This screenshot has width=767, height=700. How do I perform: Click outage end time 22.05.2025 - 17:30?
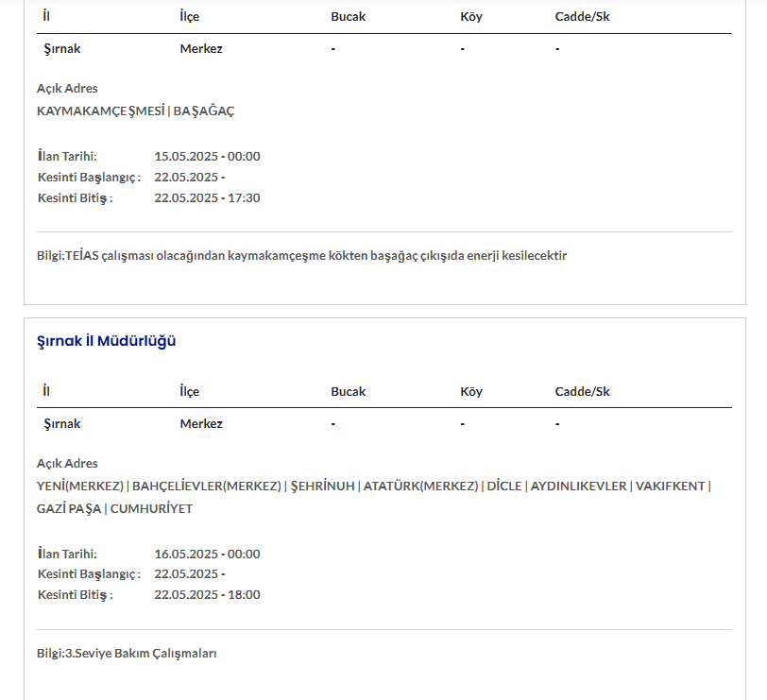coord(207,197)
